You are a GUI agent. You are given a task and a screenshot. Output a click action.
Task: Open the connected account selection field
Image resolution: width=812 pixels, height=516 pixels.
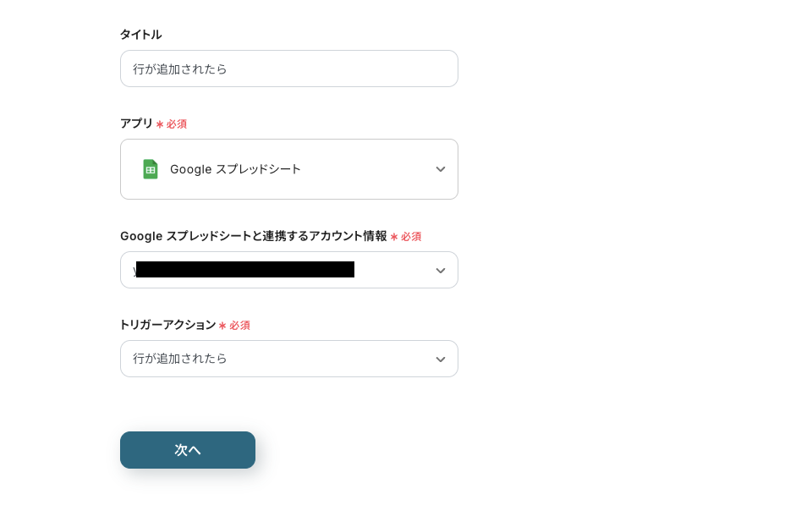click(x=289, y=270)
